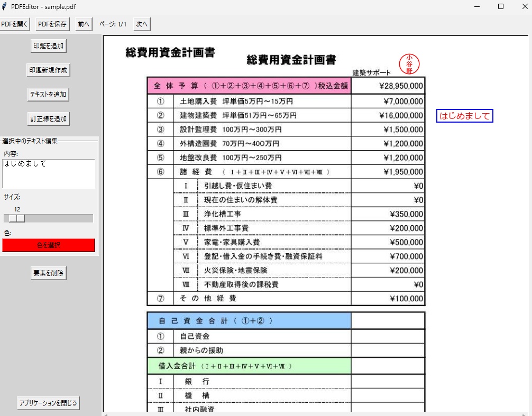Edit text inside the 内容 field

[48, 174]
